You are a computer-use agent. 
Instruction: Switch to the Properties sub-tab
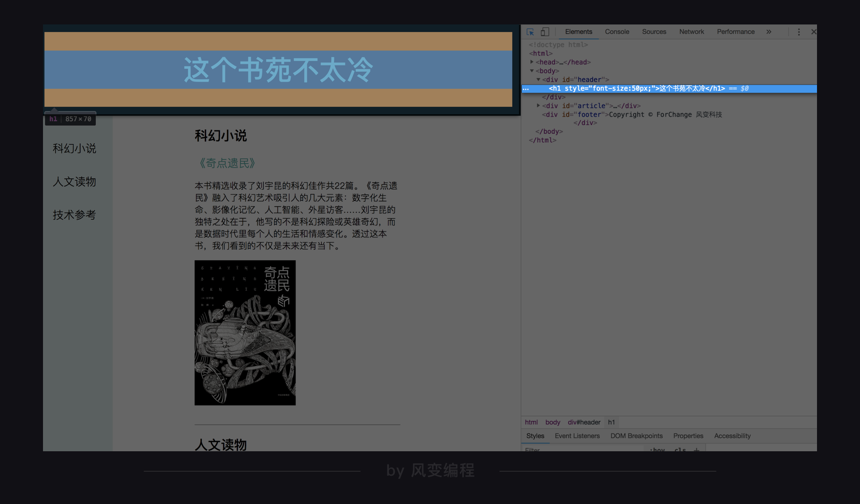[688, 436]
